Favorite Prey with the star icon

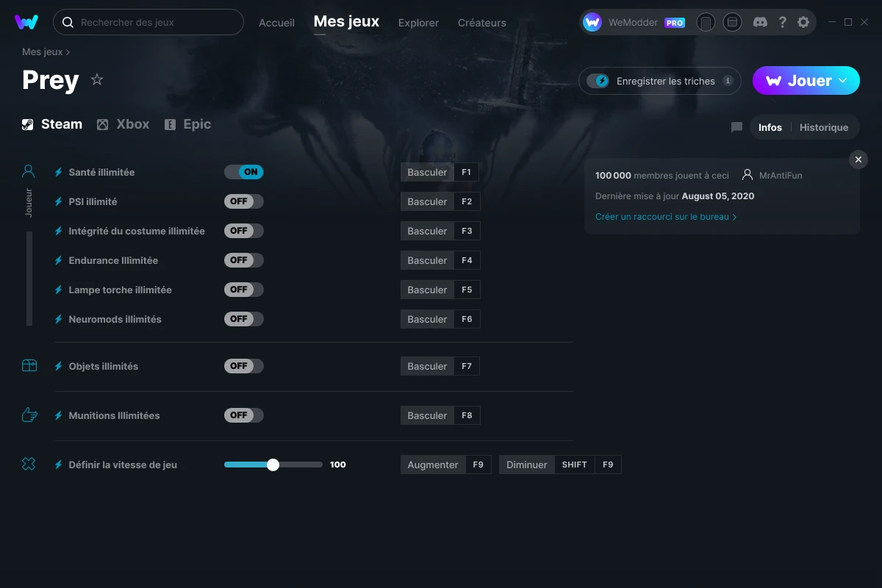[x=97, y=79]
